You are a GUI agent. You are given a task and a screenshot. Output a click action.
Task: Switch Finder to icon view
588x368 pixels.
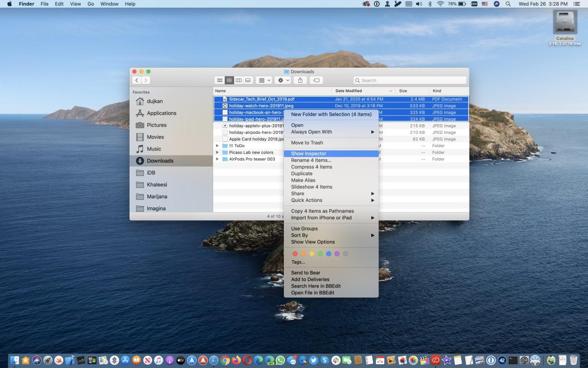point(220,80)
